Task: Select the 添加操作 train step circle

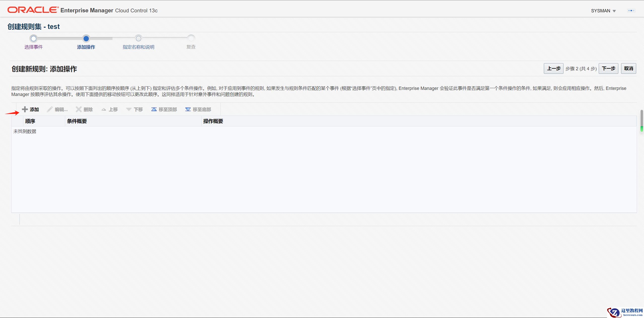Action: (86, 39)
